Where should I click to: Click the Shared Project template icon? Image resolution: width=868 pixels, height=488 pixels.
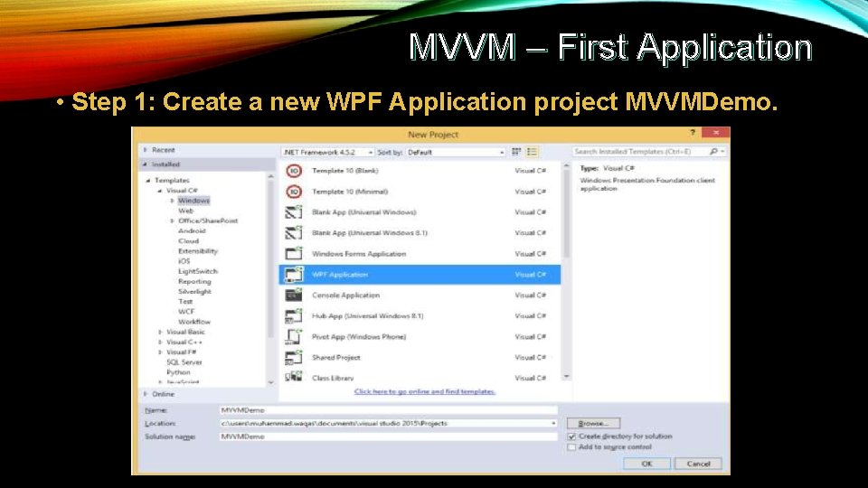293,358
